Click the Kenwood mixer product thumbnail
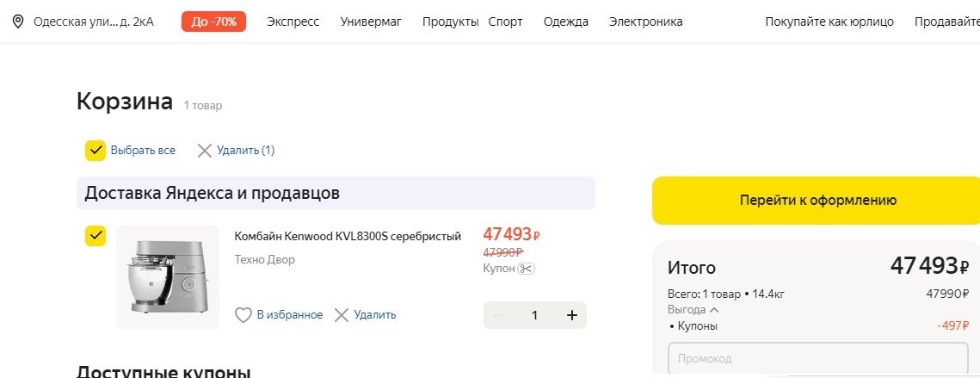Viewport: 980px width, 378px height. tap(168, 276)
